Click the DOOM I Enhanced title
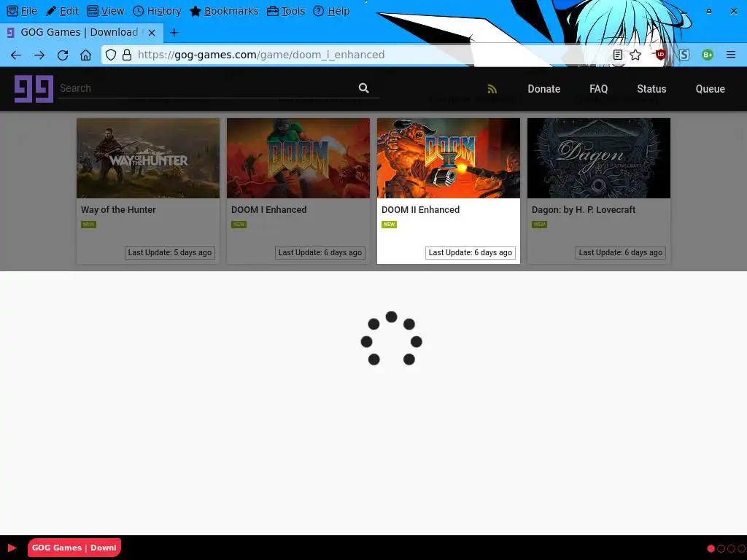This screenshot has height=560, width=747. tap(268, 209)
